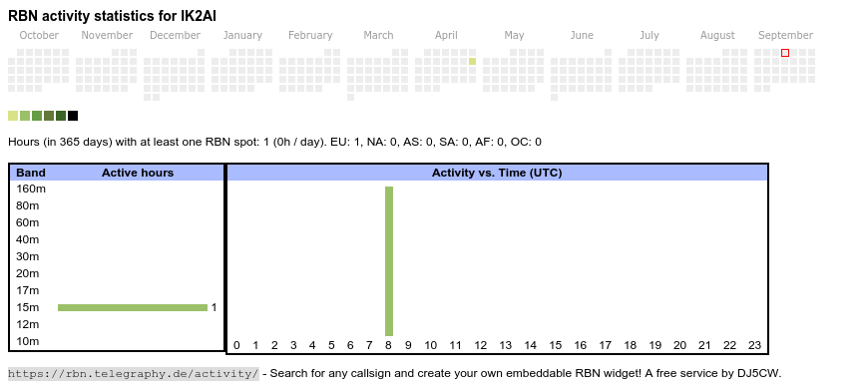Click the black legend swatch
This screenshot has height=389, width=868.
click(73, 116)
